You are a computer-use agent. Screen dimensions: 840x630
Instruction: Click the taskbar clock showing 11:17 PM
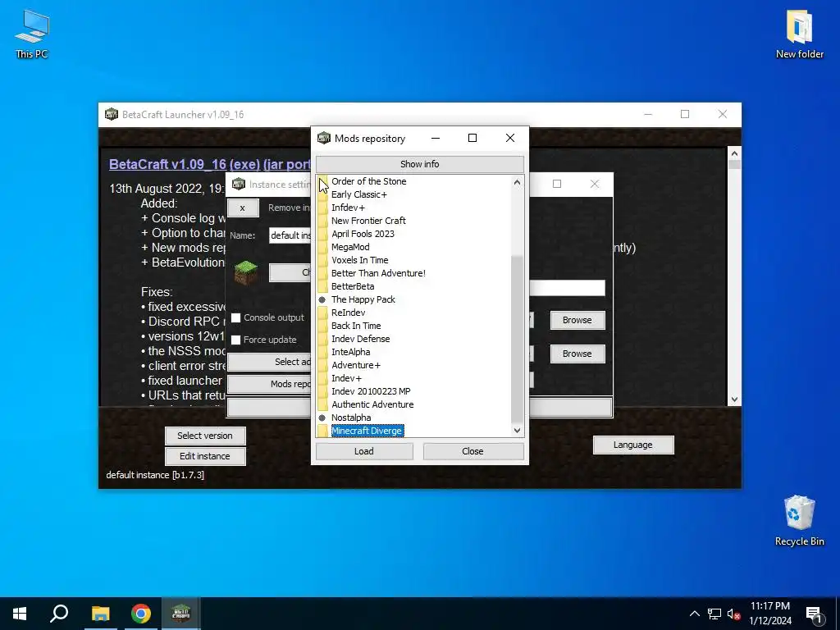pos(769,614)
